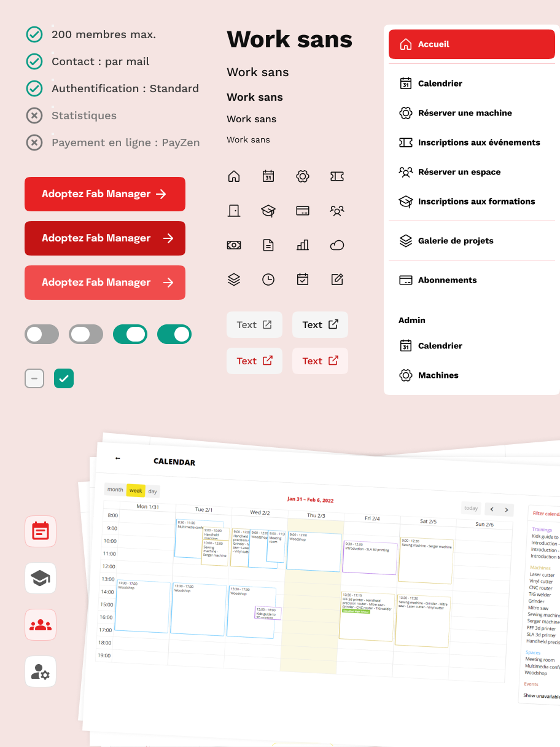Open the Thursday 9:00 - 12:00 Woodshop event
Screen dimensions: 560x747
click(314, 551)
